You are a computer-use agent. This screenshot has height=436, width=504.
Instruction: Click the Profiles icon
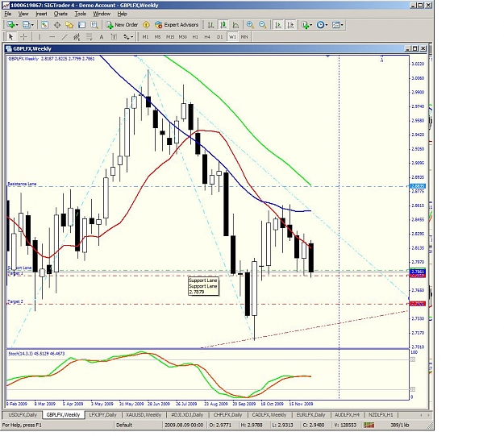pyautogui.click(x=27, y=25)
